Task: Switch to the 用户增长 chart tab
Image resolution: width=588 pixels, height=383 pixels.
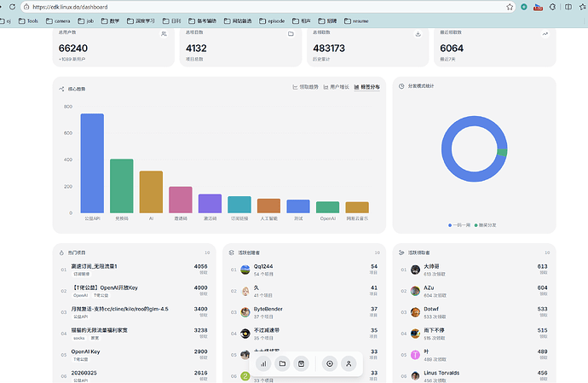Action: [x=336, y=87]
